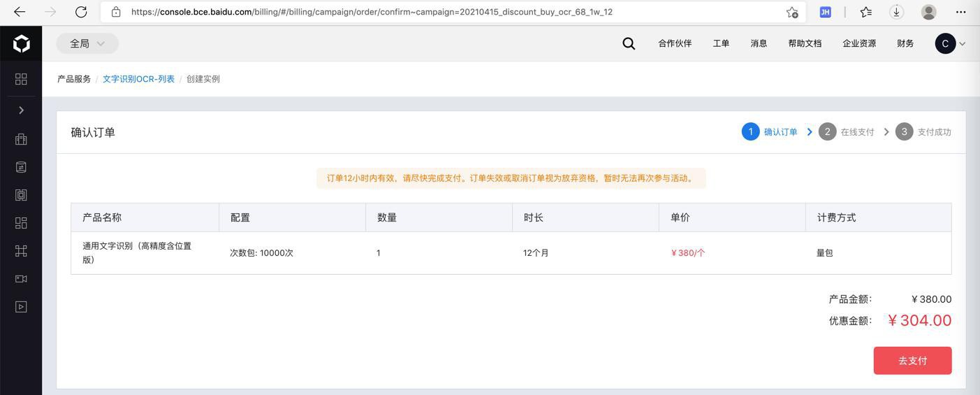Open the 帮助文档 menu
The width and height of the screenshot is (980, 395).
coord(805,43)
